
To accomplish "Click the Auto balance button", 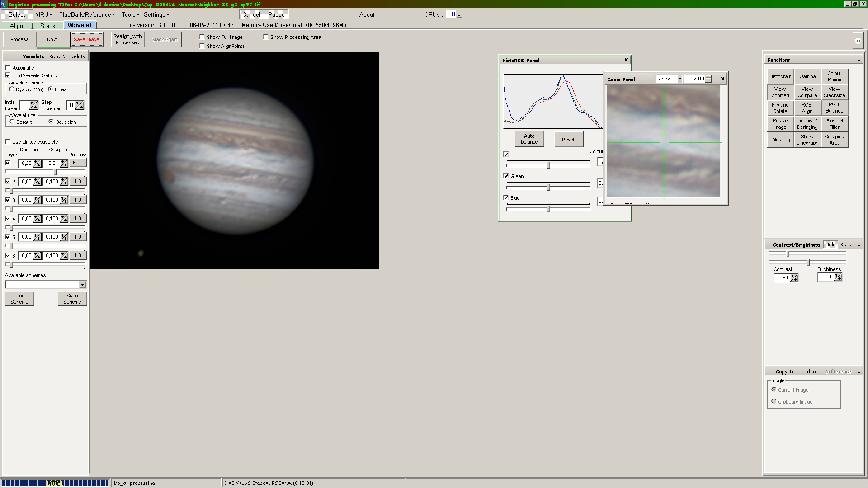I will tap(529, 139).
